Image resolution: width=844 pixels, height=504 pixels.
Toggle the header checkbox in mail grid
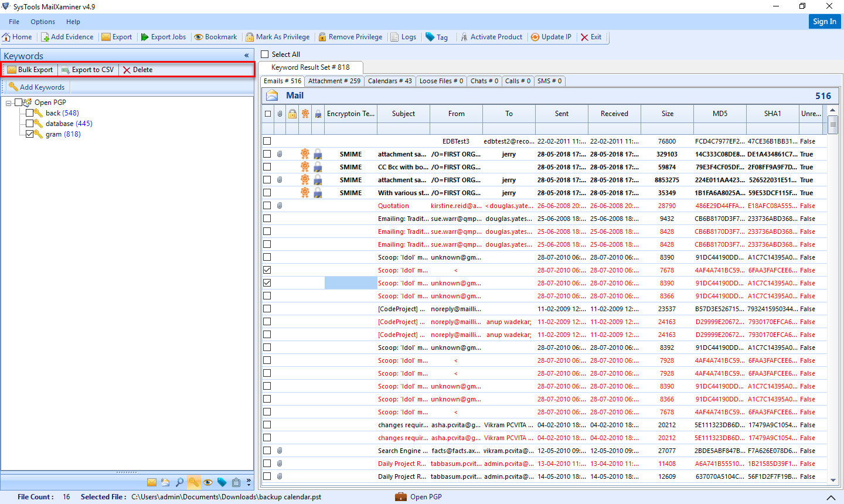[268, 114]
